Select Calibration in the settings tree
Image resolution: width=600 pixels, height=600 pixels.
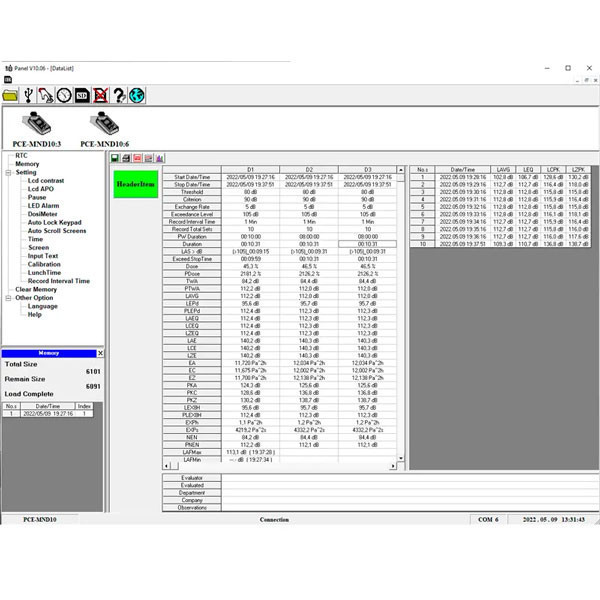pos(44,264)
